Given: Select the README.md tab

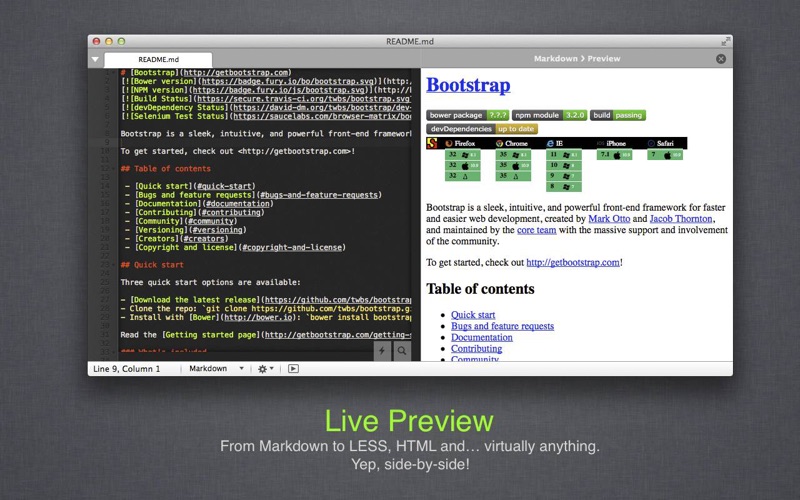Looking at the screenshot, I should [159, 59].
